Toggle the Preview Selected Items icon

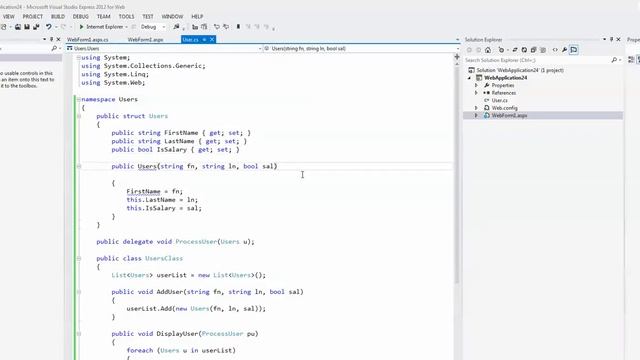pos(574,50)
